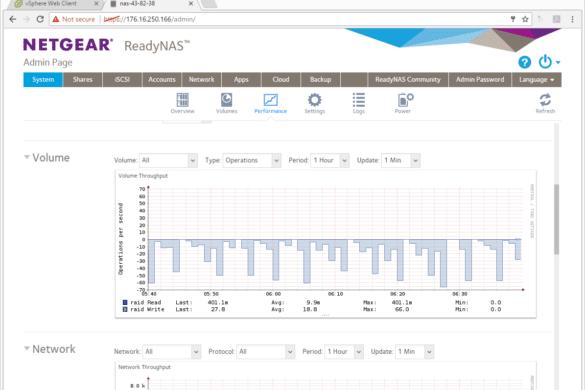
Task: Click the Refresh arrows icon
Action: 545,100
